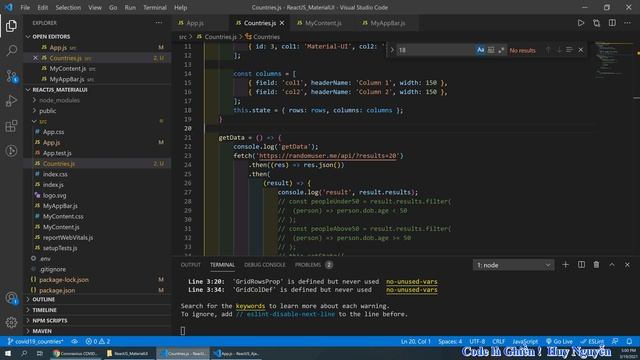This screenshot has height=360, width=640.
Task: Click ESLint status bar item
Action: (x=592, y=341)
